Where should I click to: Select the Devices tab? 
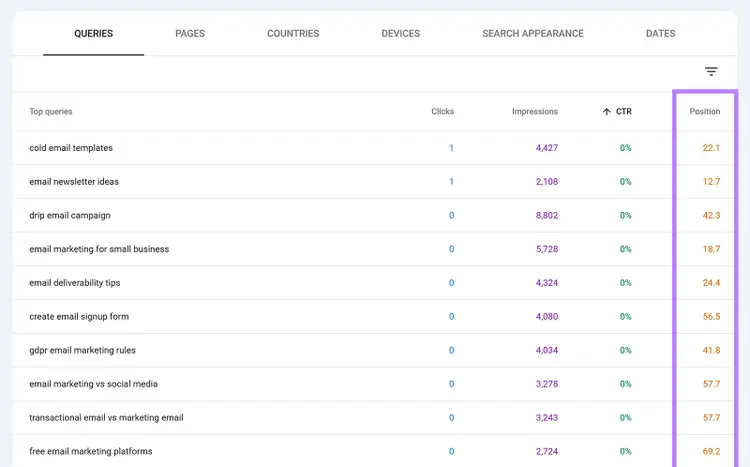click(400, 33)
